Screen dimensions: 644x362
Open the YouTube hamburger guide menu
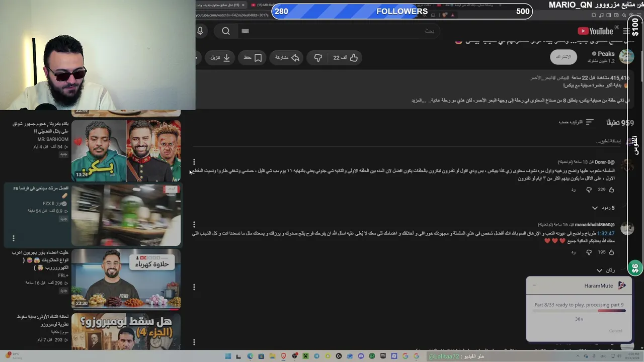tap(626, 31)
